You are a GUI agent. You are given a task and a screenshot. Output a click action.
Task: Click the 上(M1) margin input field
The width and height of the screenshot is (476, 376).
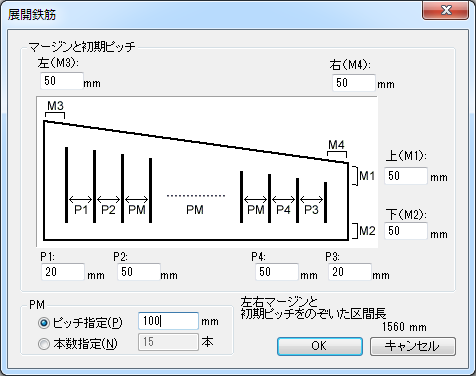coord(406,176)
